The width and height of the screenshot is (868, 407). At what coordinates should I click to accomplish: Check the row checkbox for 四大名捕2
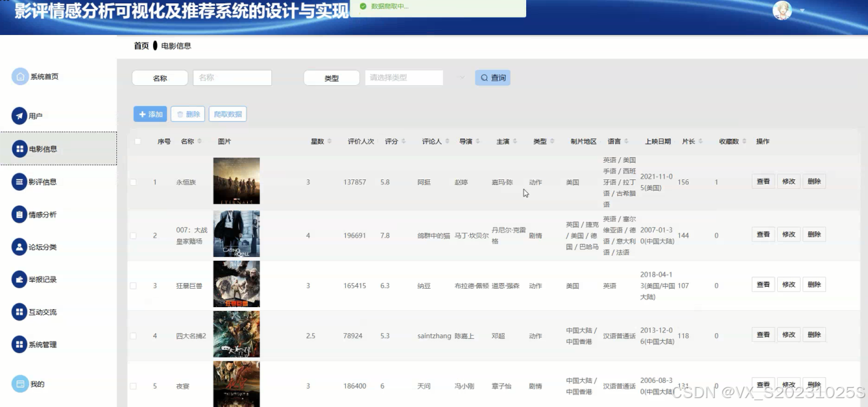pos(133,336)
